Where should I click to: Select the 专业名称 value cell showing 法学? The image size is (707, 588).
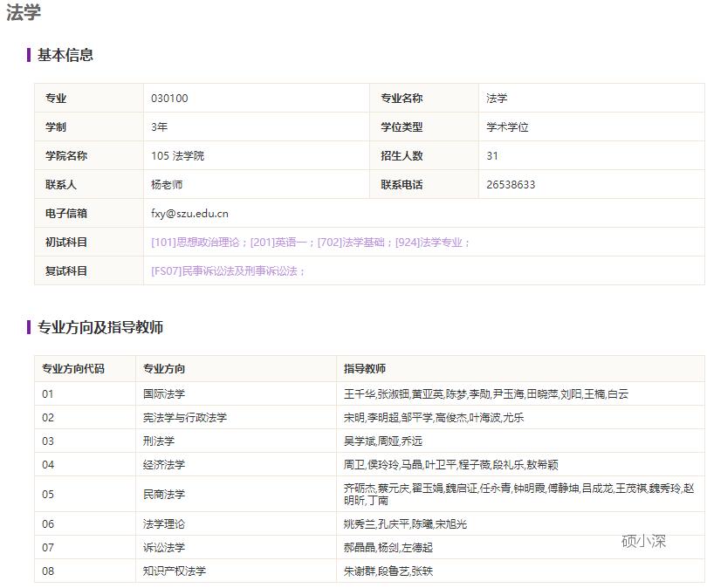pos(492,98)
